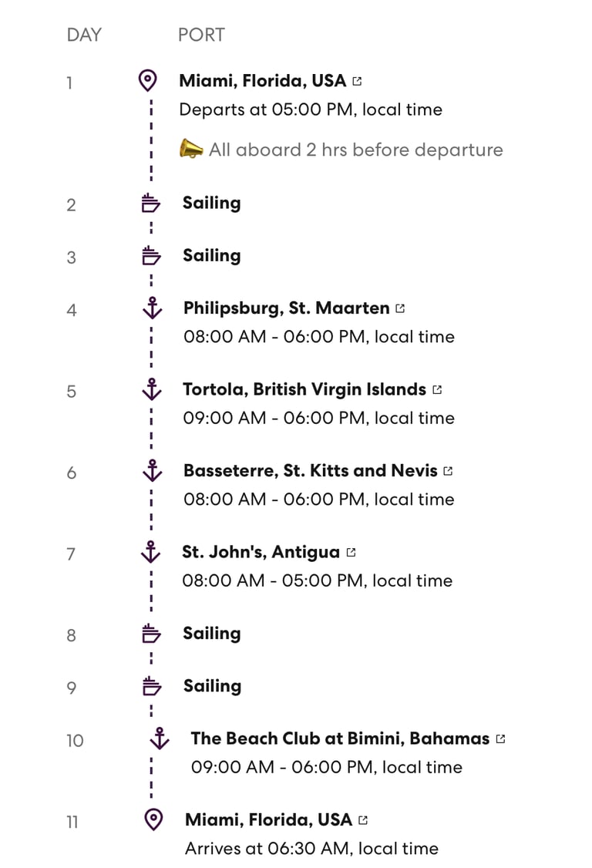Click the megaphone icon beside All aboard notice
The image size is (592, 868).
click(190, 149)
